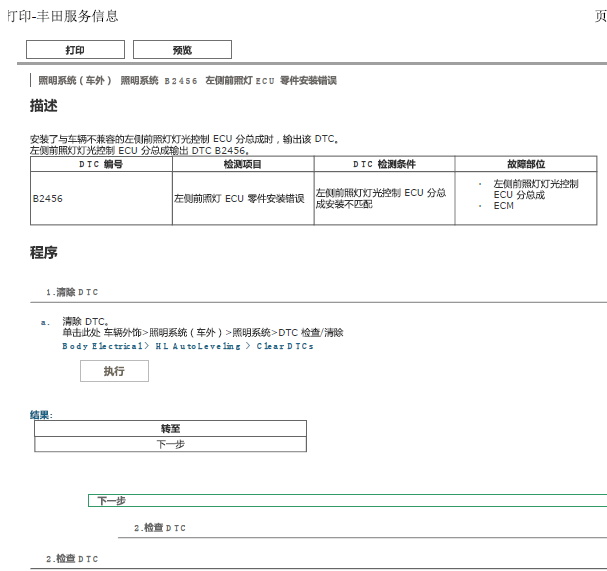This screenshot has width=607, height=571.
Task: Select the green 下一步 bar
Action: pos(347,501)
